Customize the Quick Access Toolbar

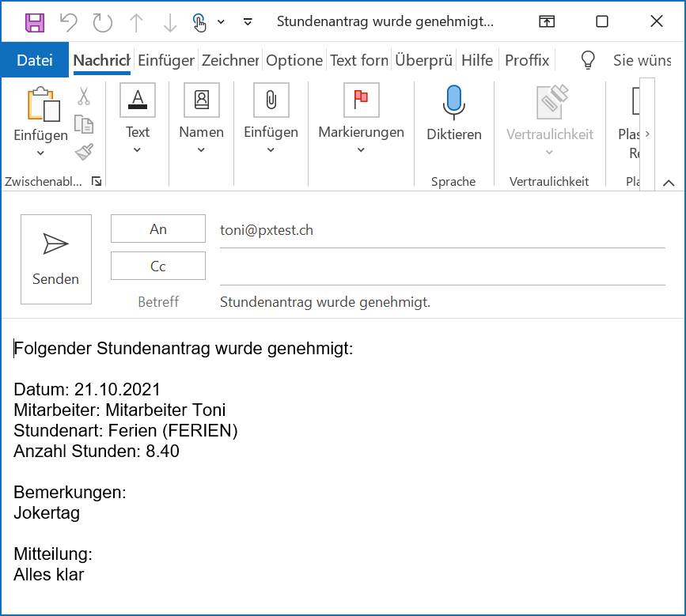(x=248, y=22)
